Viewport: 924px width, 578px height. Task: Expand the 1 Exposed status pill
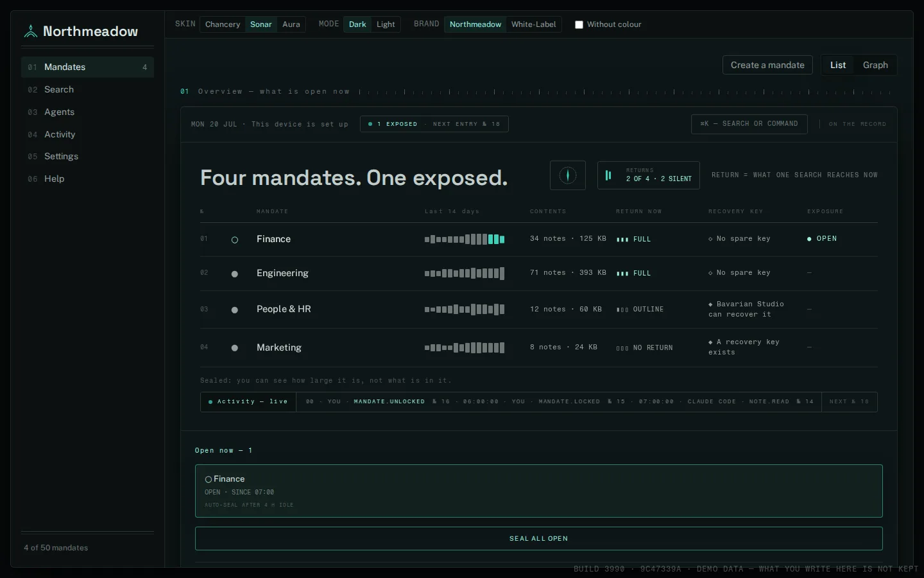click(434, 124)
